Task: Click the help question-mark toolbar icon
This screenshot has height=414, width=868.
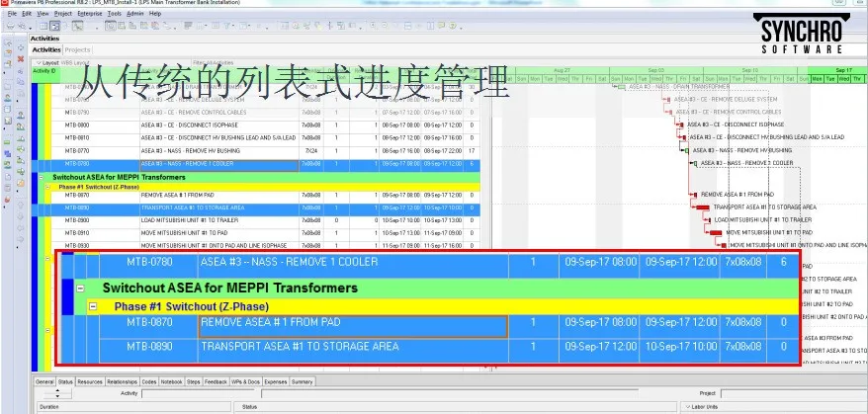Action: (x=453, y=26)
